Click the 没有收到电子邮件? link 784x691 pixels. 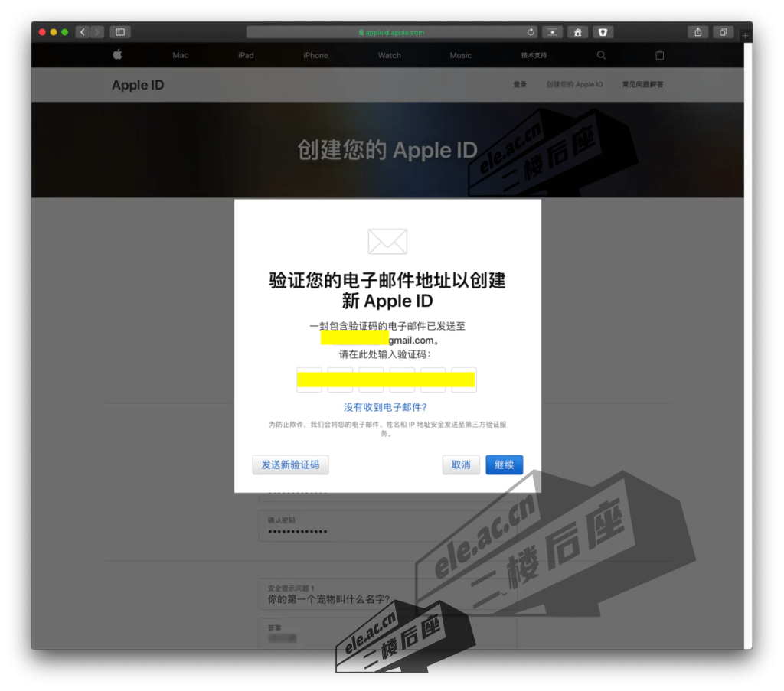[x=385, y=407]
